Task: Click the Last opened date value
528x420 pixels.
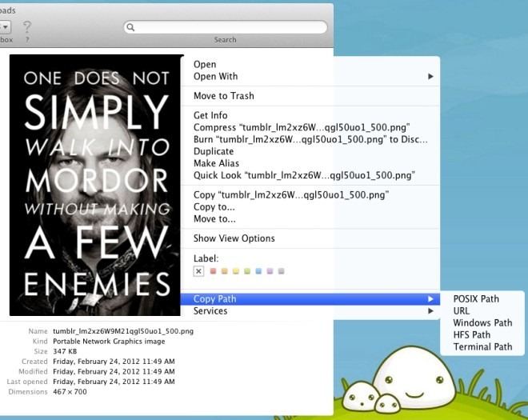Action: (114, 382)
